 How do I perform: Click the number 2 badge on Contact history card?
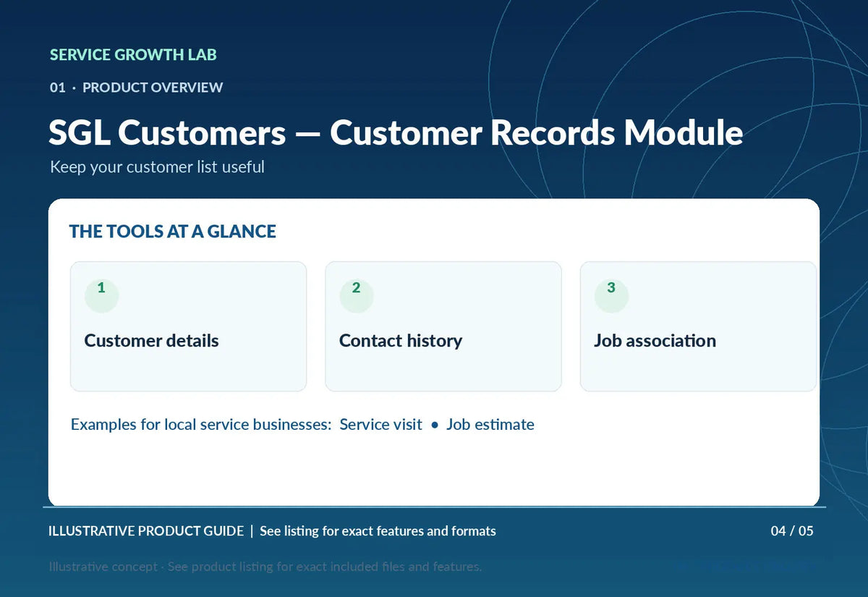click(357, 295)
